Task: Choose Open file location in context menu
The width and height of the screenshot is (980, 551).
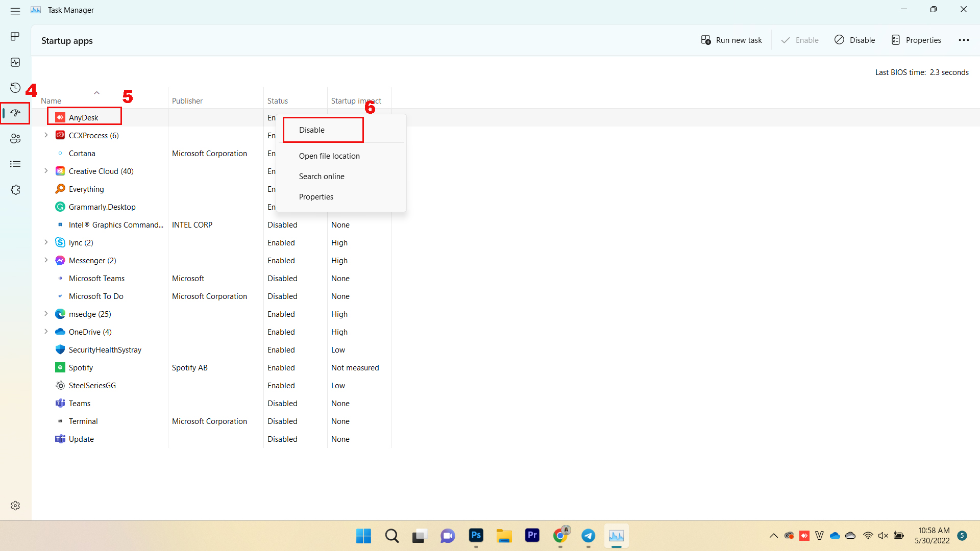Action: (340, 156)
